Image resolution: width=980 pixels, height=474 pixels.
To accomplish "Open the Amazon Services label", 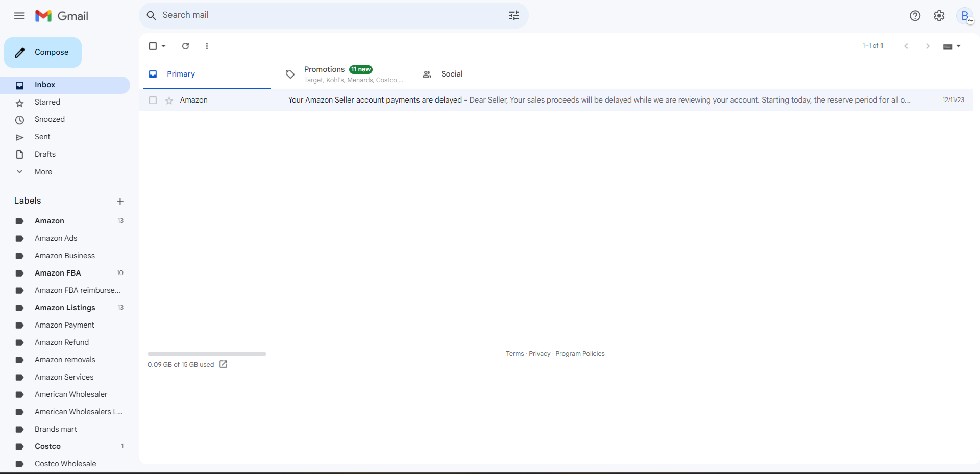I will pos(65,378).
